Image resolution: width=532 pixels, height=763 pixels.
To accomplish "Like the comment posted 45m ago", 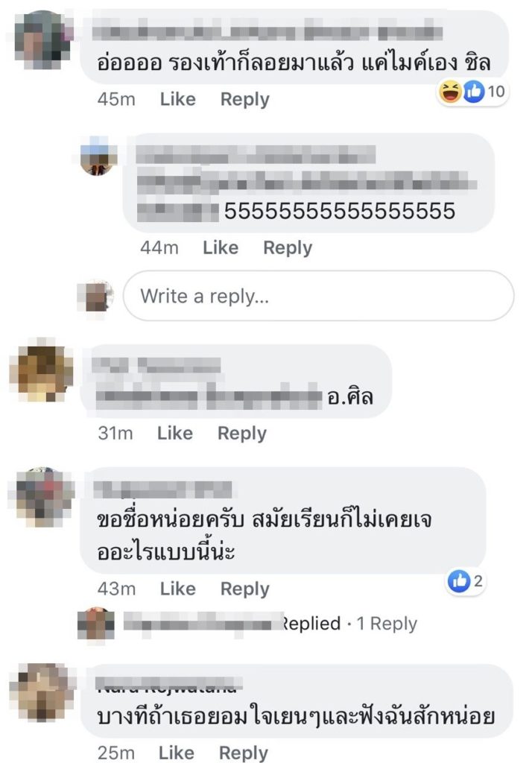I will 177,99.
